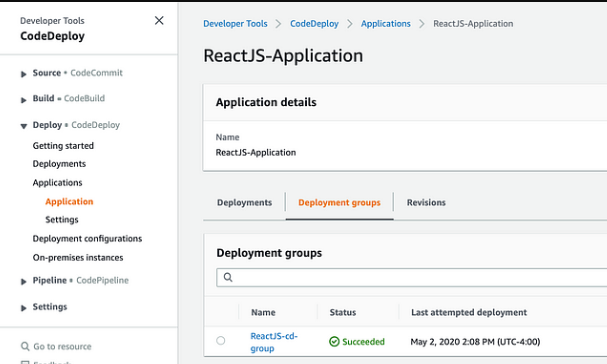Screen dimensions: 607x364
Task: Open Settings under Application in sidebar
Action: click(62, 220)
